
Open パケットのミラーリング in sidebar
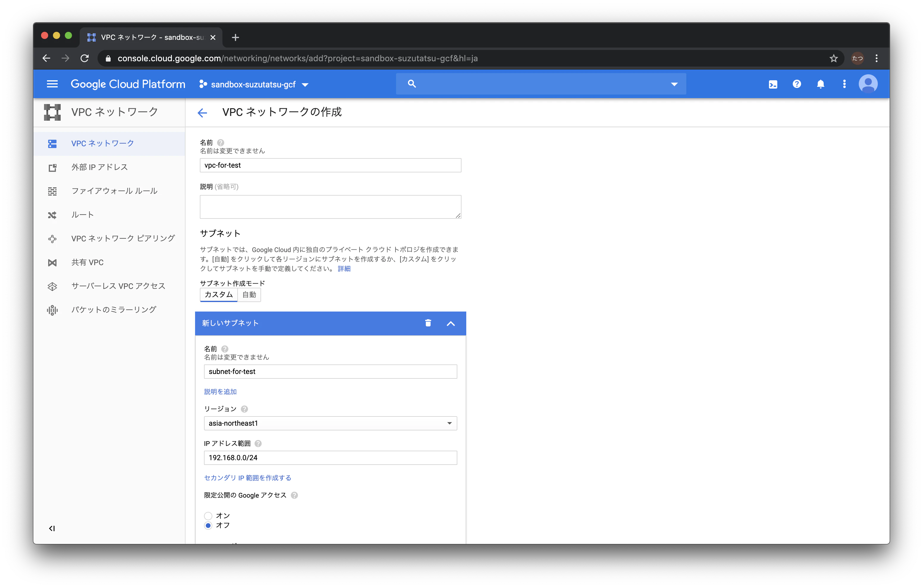(x=109, y=310)
